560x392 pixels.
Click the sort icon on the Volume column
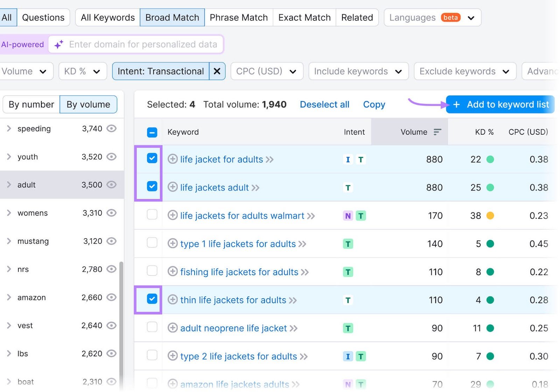(437, 132)
